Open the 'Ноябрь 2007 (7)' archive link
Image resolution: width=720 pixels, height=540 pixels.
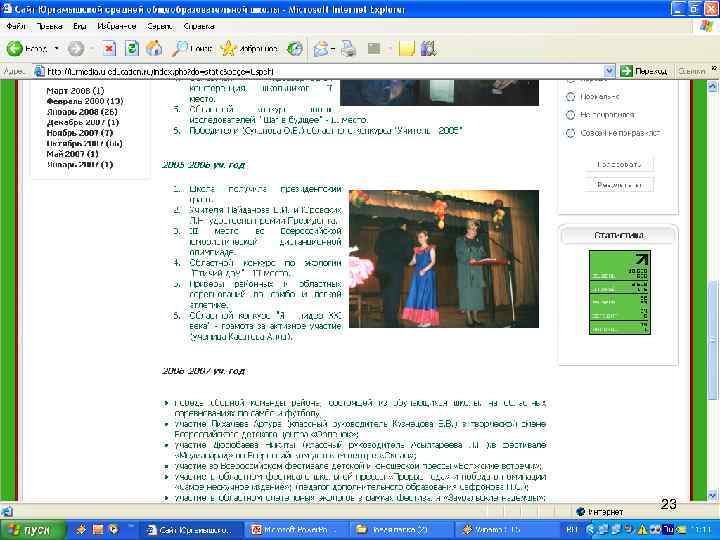pyautogui.click(x=80, y=133)
